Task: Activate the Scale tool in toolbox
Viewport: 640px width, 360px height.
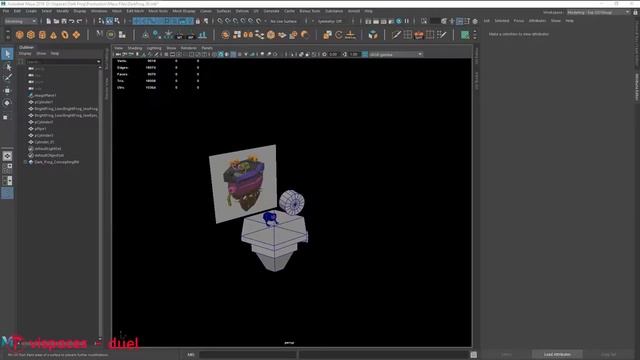Action: click(x=6, y=118)
